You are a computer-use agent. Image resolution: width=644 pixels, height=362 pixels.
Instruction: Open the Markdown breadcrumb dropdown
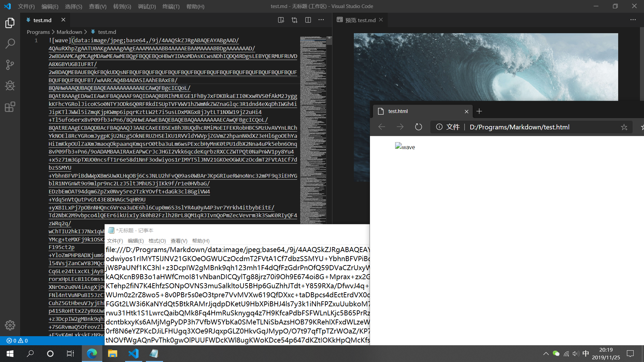(69, 32)
